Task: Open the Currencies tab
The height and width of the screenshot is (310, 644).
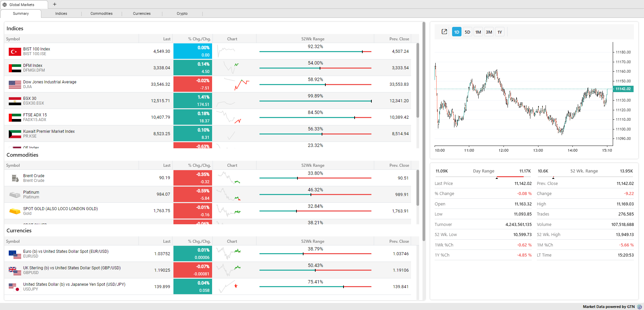Action: (x=142, y=13)
